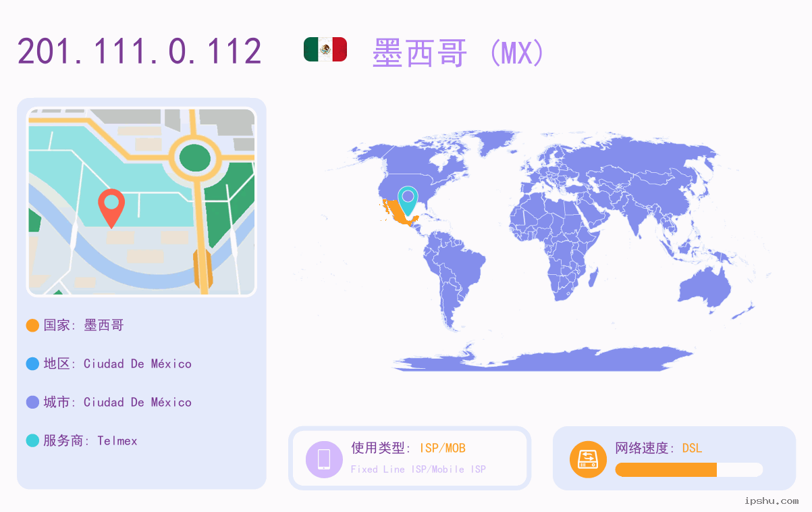Click the DSL network speed progress bar
The height and width of the screenshot is (512, 812).
689,470
